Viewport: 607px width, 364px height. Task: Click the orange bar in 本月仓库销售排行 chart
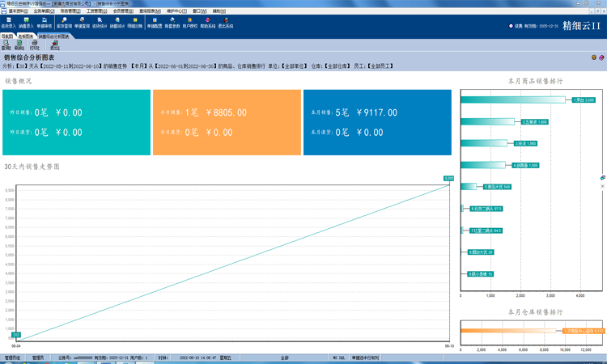pyautogui.click(x=511, y=330)
